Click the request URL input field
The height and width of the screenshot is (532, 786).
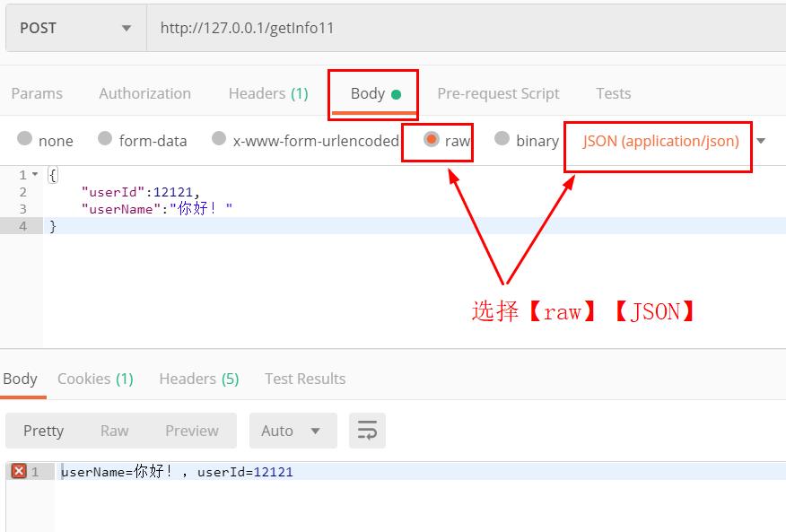tap(359, 28)
